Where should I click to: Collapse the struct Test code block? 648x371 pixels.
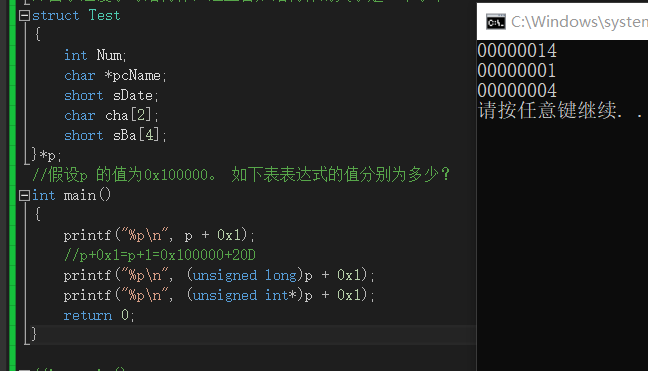[x=24, y=16]
